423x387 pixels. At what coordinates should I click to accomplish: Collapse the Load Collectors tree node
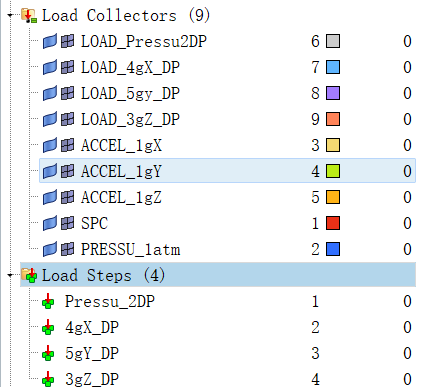tap(10, 15)
